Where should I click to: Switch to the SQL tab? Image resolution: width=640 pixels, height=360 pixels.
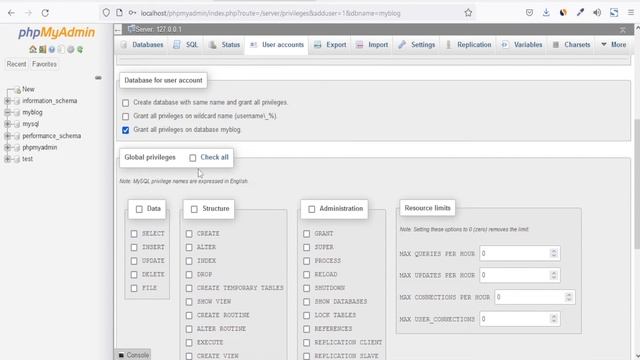click(x=186, y=45)
